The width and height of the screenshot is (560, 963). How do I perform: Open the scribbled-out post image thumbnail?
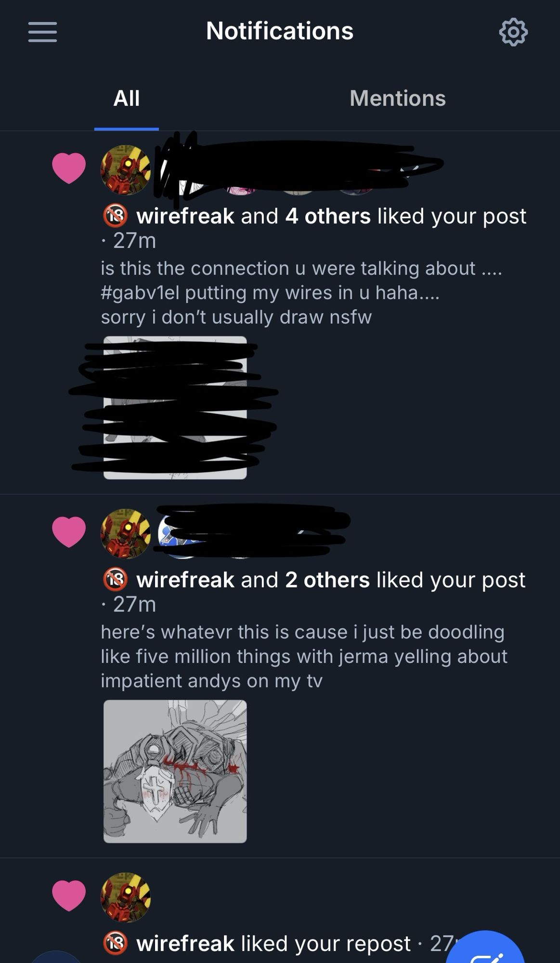point(175,408)
